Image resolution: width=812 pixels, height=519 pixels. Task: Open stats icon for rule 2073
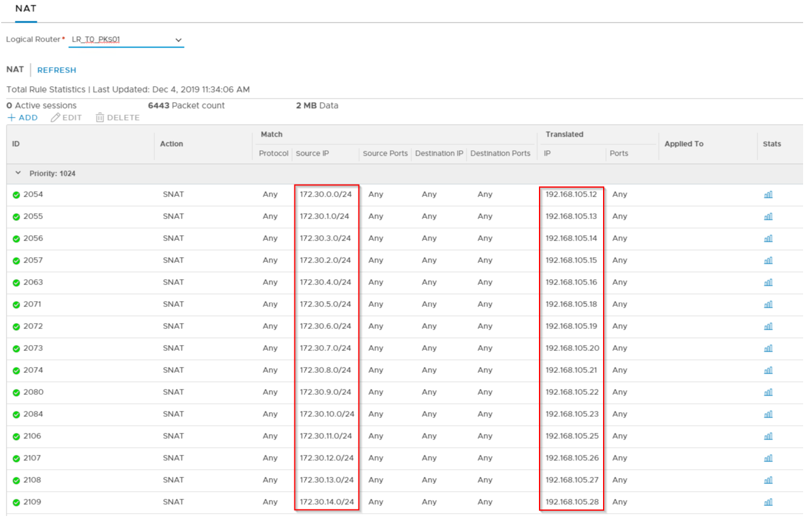[768, 349]
